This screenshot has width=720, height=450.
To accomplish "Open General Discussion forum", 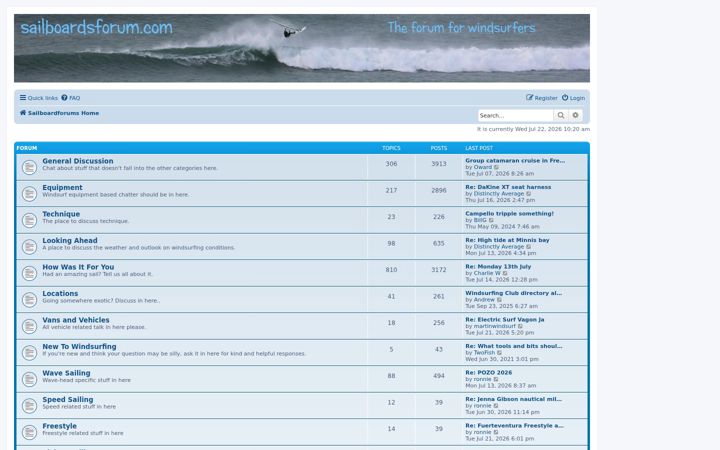I will (x=78, y=161).
